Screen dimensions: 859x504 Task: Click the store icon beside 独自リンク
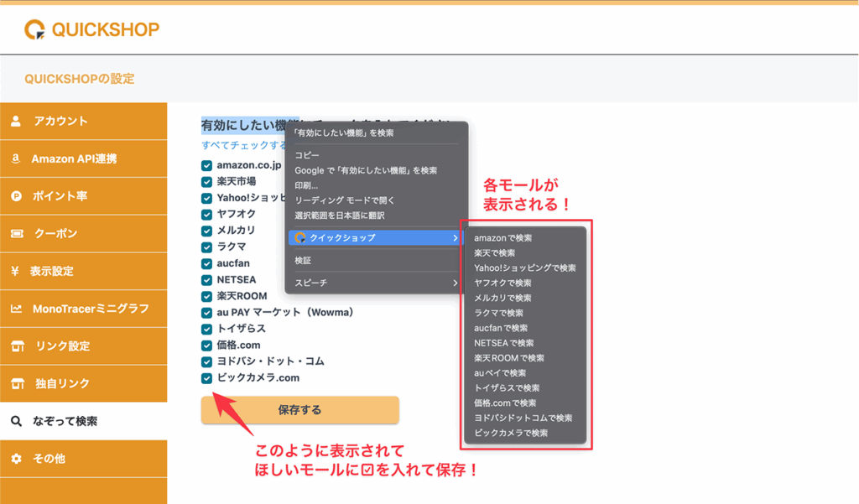point(18,383)
